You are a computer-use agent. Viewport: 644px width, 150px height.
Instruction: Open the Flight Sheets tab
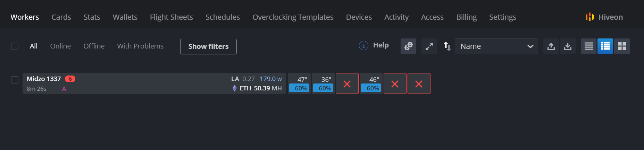coord(171,17)
